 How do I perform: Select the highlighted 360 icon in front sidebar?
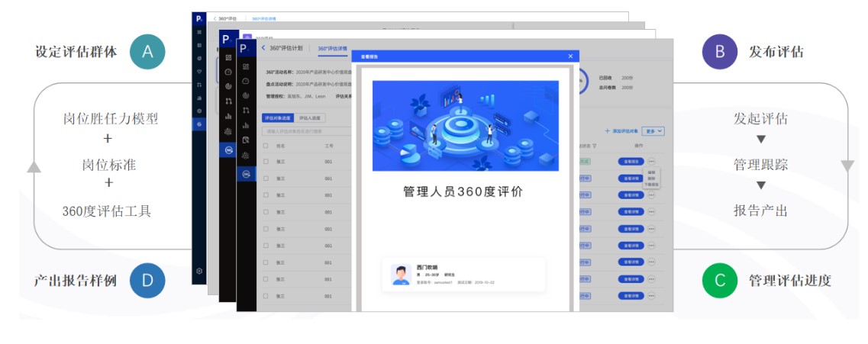246,173
